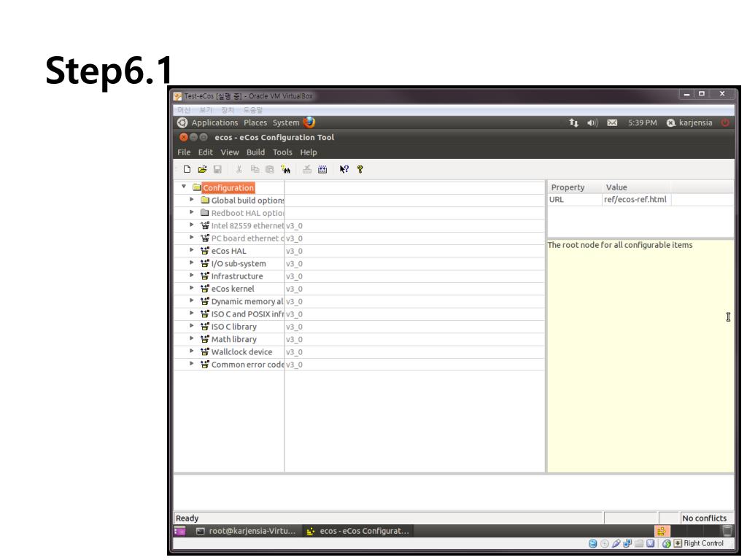Expand Intel 82559 ethernet node
The height and width of the screenshot is (560, 747).
click(x=192, y=225)
